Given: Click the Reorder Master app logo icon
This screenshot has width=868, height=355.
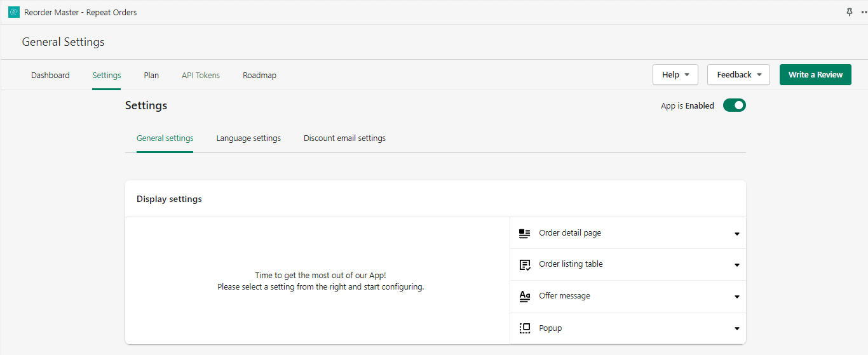Looking at the screenshot, I should tap(14, 12).
